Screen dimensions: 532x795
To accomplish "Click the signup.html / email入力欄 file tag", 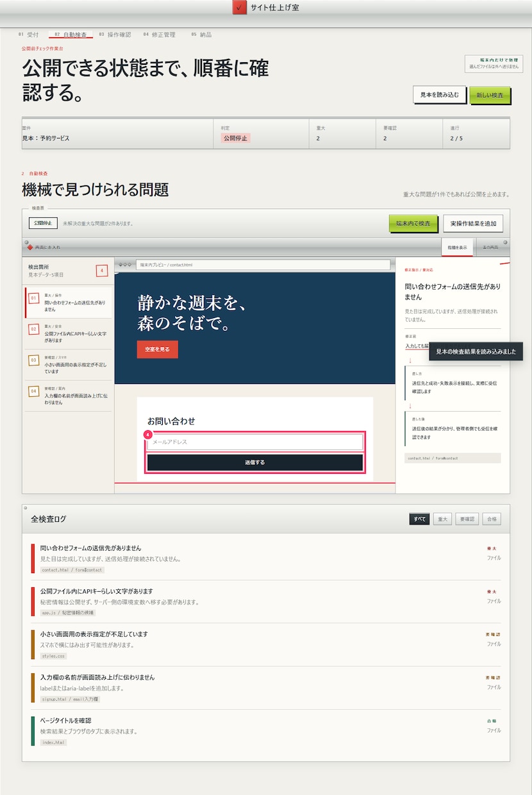I will click(71, 699).
